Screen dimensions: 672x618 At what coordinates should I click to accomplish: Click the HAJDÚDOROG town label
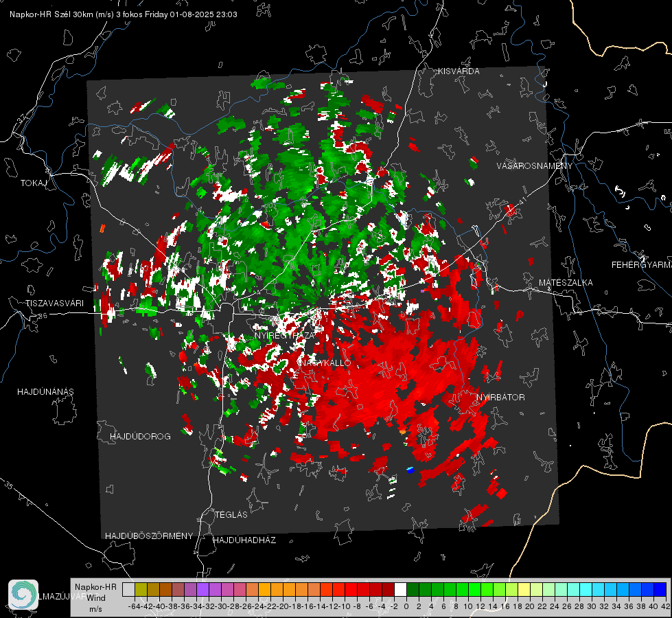click(x=140, y=437)
